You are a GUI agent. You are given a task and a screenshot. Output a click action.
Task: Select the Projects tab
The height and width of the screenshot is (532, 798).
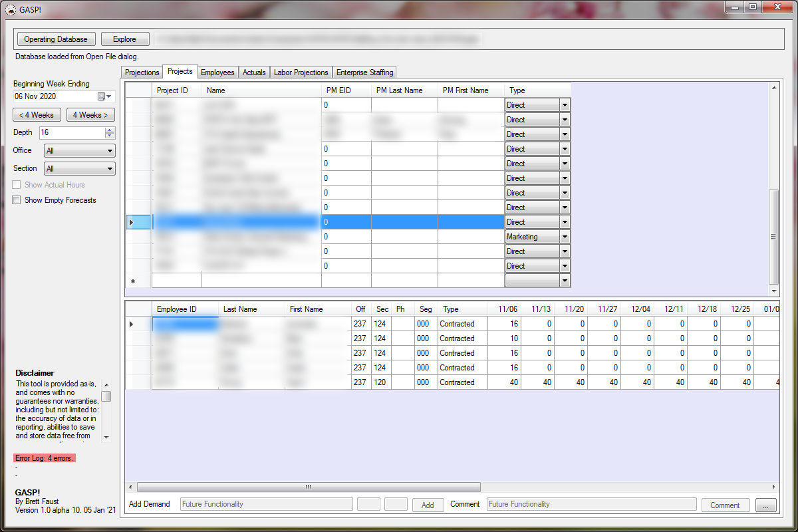(180, 71)
